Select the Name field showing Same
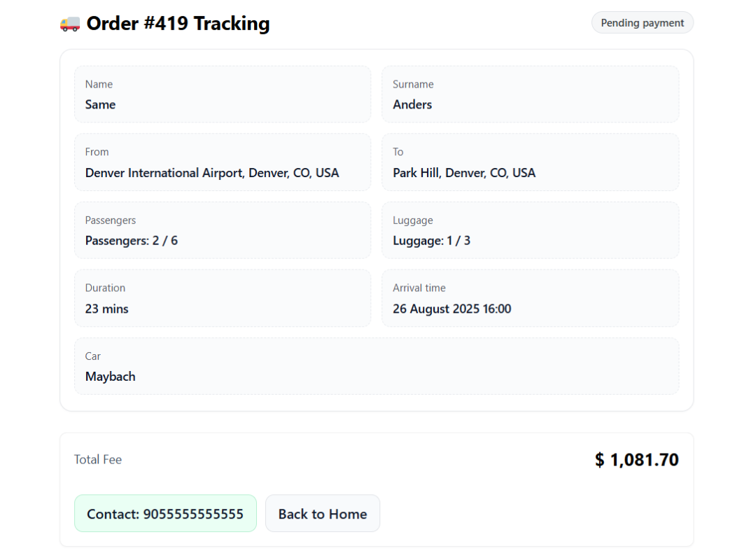 222,94
